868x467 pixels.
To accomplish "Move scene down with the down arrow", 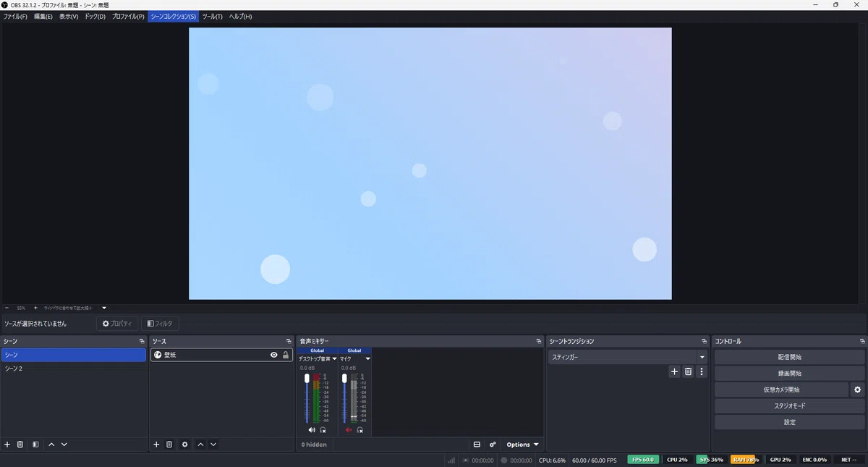I will 64,445.
